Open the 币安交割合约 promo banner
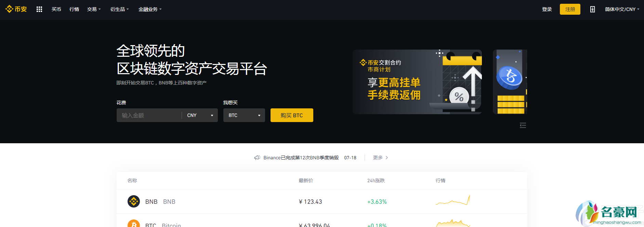Image resolution: width=644 pixels, height=227 pixels. (x=417, y=82)
